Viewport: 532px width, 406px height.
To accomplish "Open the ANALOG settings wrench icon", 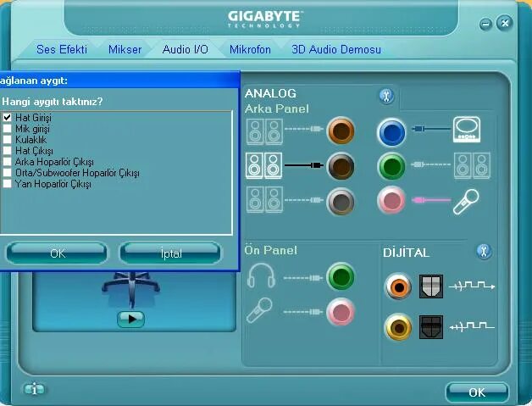I will pos(386,96).
